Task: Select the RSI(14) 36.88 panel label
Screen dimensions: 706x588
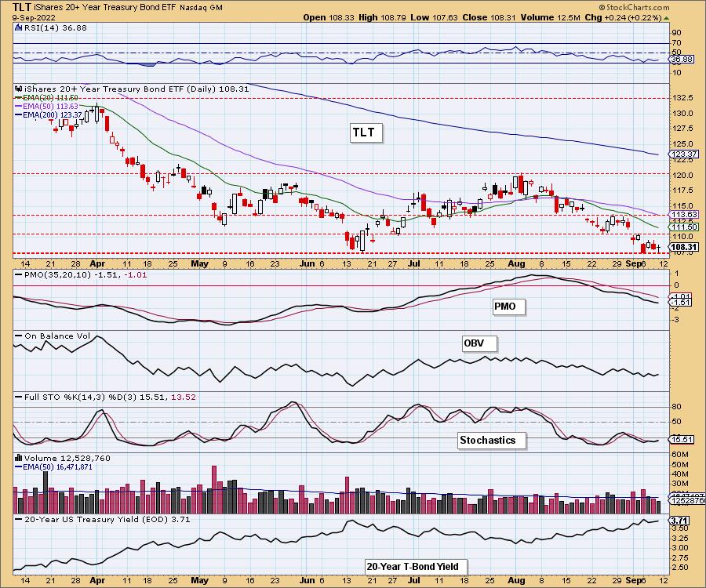Action: pyautogui.click(x=55, y=27)
